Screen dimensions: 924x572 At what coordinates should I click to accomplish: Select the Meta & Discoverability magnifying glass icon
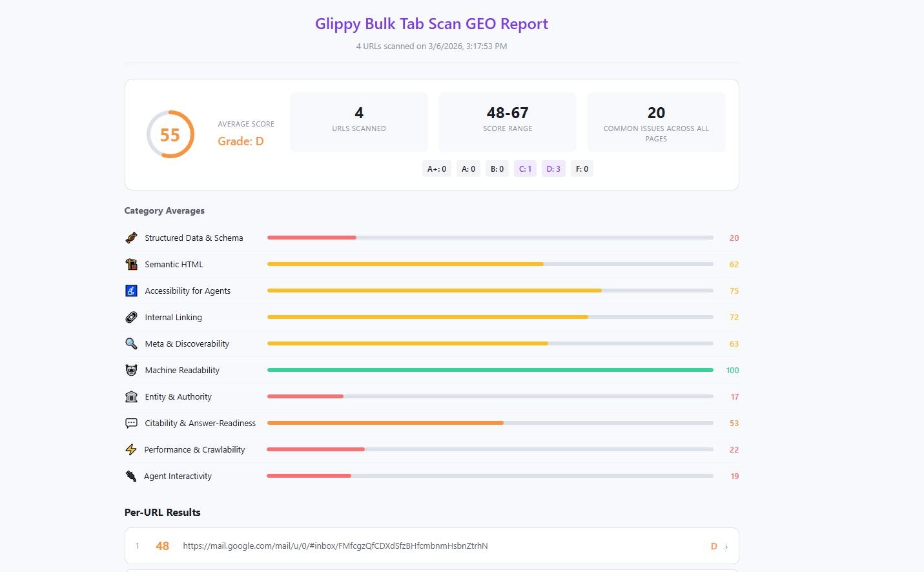[x=131, y=343]
